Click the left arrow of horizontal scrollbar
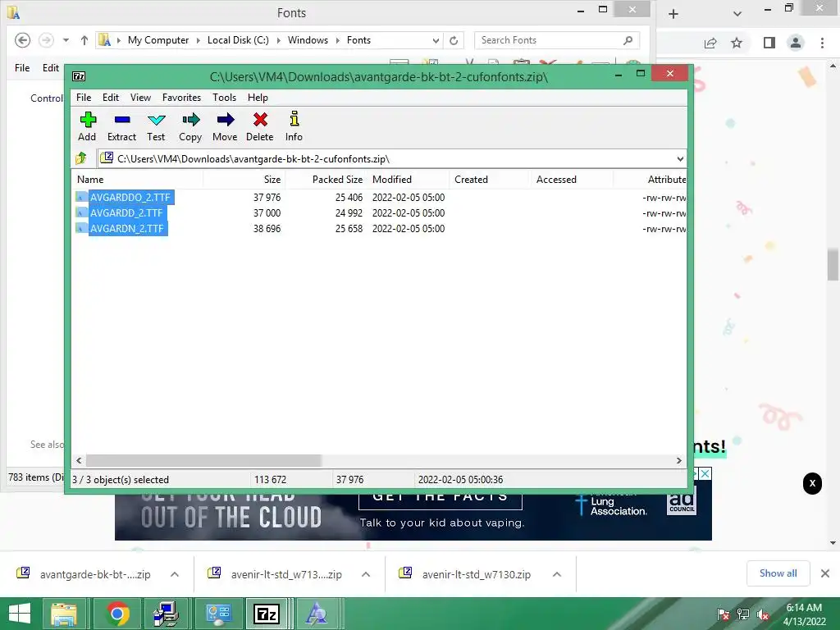 click(x=79, y=460)
